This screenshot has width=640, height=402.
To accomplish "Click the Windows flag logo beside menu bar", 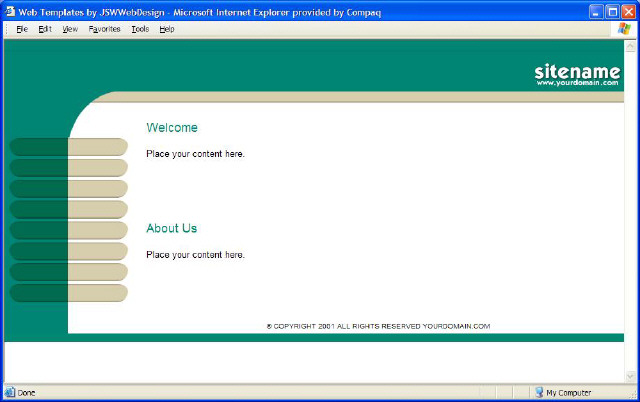I will tap(624, 29).
